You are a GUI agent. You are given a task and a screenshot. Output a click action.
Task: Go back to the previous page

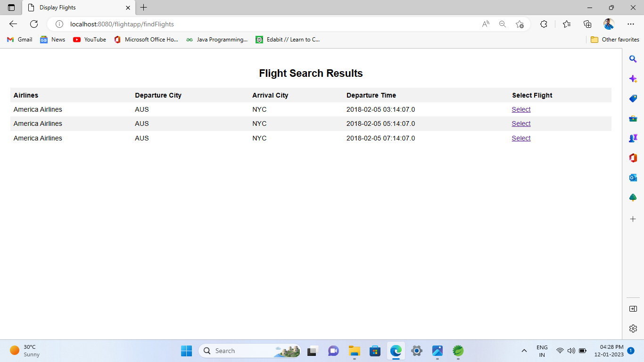click(13, 24)
